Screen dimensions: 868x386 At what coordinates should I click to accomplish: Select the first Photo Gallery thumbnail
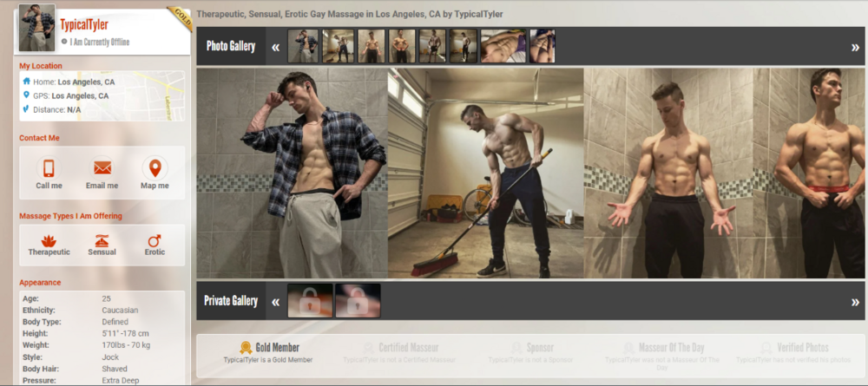point(303,46)
